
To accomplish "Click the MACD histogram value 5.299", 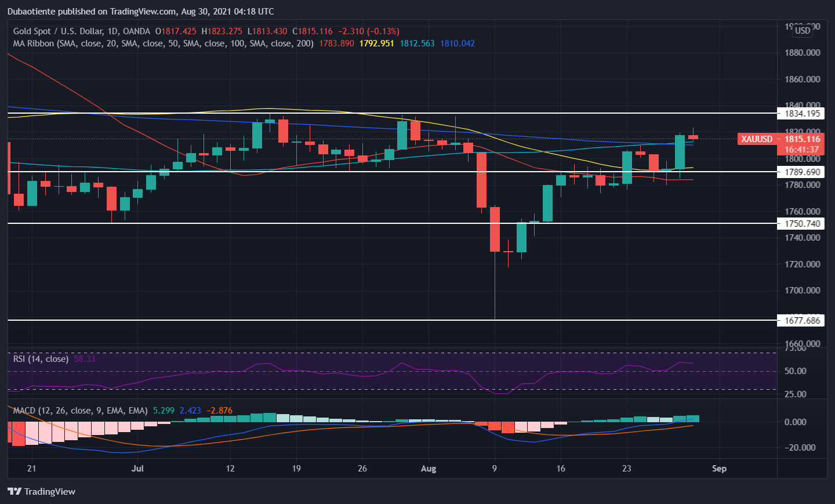I will click(164, 411).
